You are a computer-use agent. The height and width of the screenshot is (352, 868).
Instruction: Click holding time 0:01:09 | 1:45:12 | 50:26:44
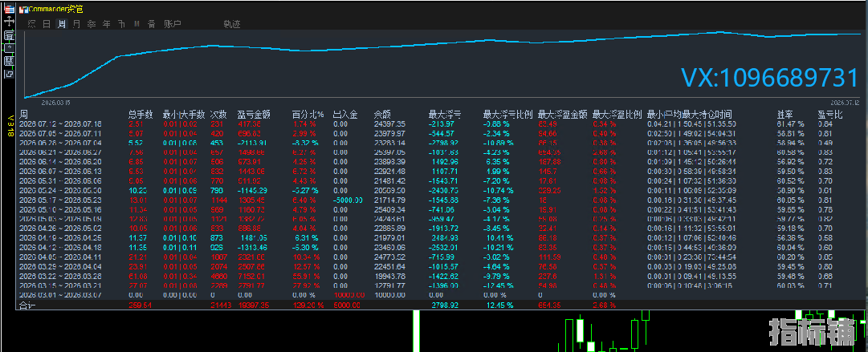click(691, 161)
